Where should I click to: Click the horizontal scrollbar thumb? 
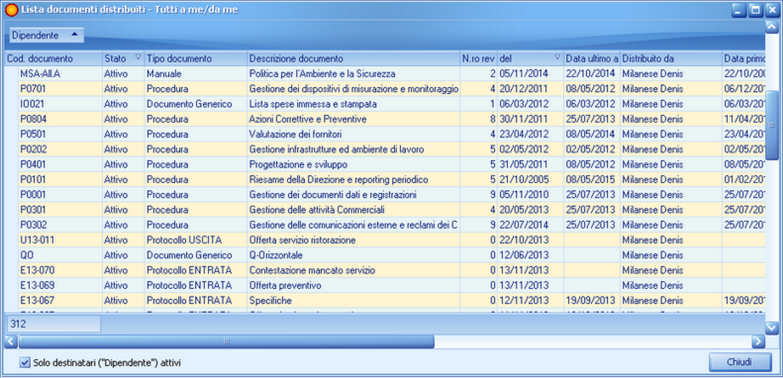click(x=226, y=342)
